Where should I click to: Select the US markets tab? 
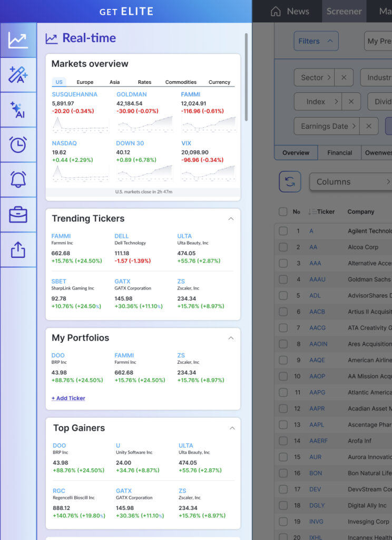point(59,82)
